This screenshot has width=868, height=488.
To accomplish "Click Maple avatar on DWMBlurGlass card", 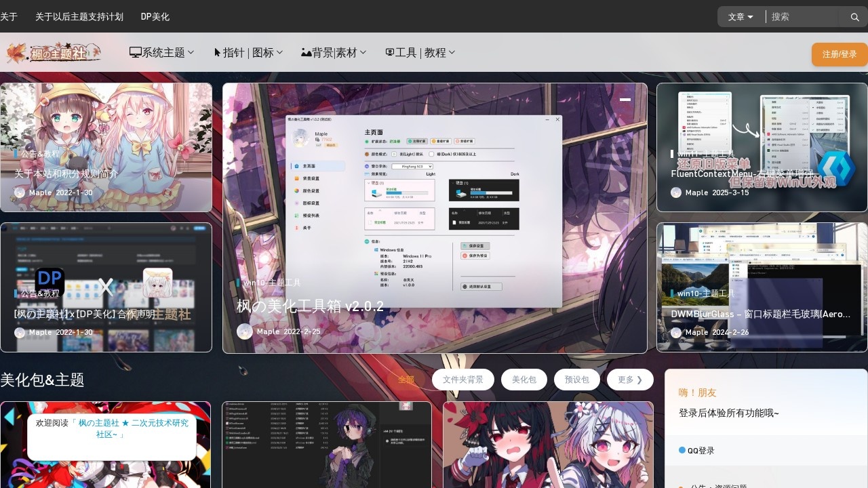I will (x=676, y=333).
